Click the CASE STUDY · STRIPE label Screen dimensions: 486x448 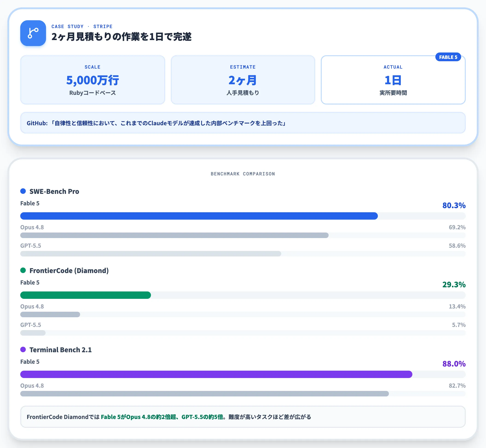82,26
